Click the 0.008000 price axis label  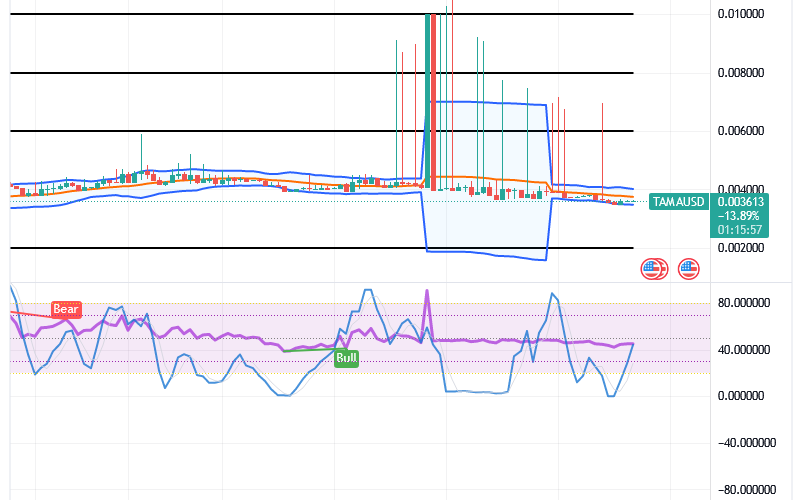(741, 73)
